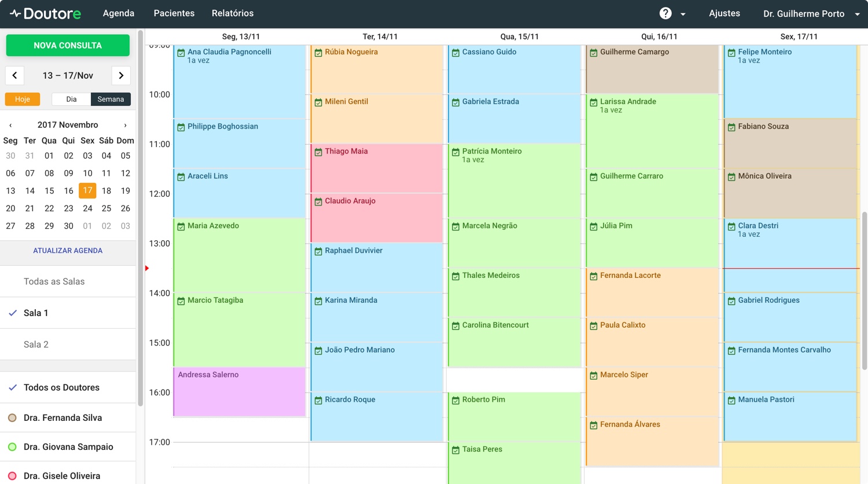Toggle the Sala 2 room filter

coord(68,344)
